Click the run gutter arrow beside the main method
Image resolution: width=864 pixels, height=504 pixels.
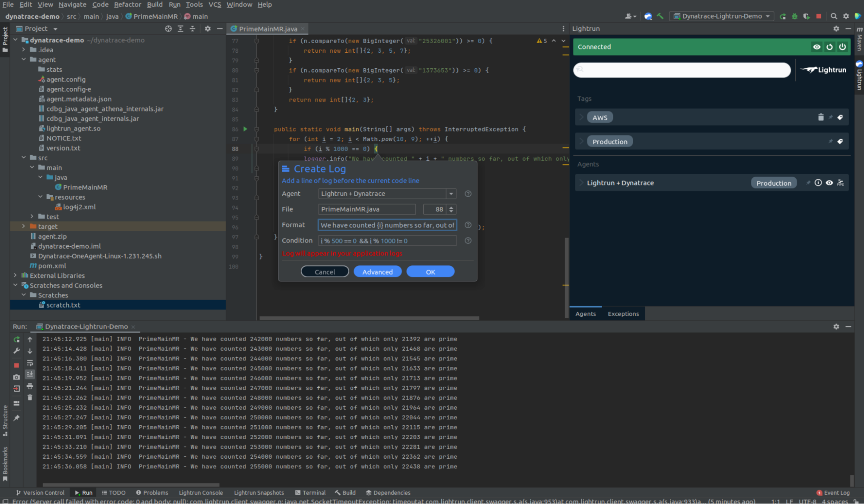point(245,129)
